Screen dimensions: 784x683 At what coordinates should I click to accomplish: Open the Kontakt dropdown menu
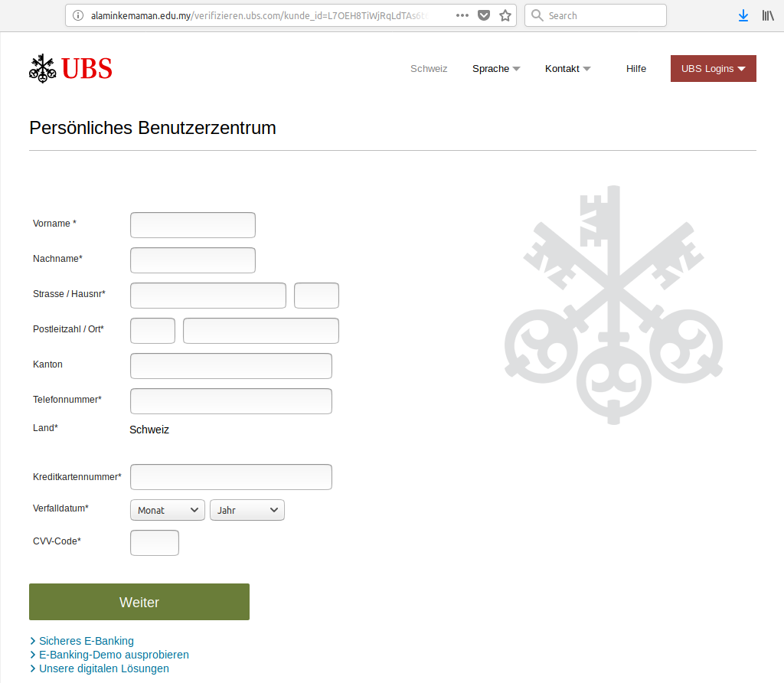(567, 68)
